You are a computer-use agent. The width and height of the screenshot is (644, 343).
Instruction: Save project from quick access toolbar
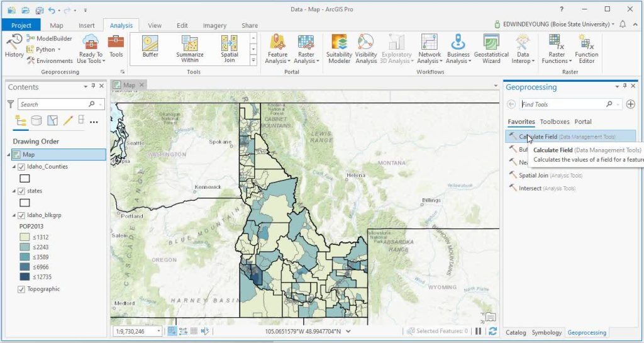39,10
